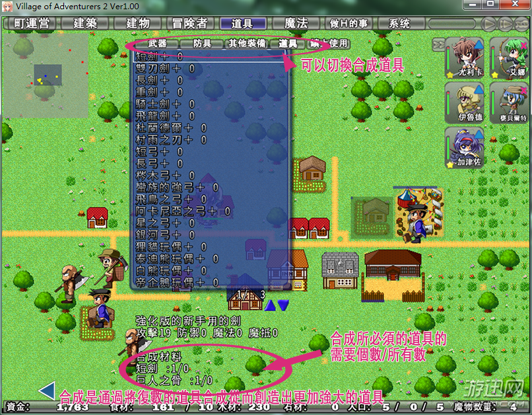Switch to the 其他裝備 tab
Screen dimensions: 532x415
coord(246,44)
